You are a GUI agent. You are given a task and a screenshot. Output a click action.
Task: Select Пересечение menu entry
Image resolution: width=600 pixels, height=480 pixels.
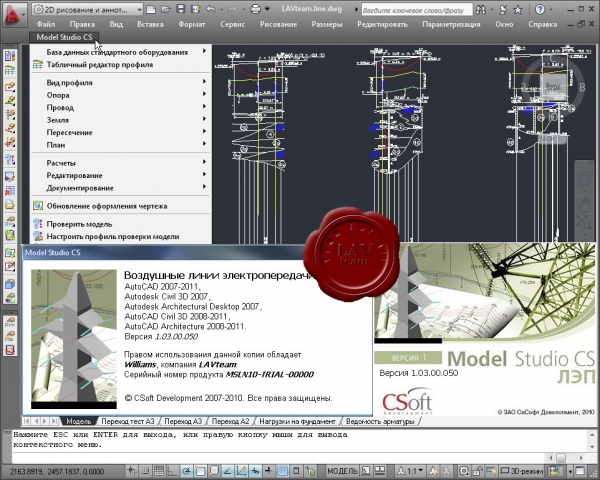pos(121,132)
